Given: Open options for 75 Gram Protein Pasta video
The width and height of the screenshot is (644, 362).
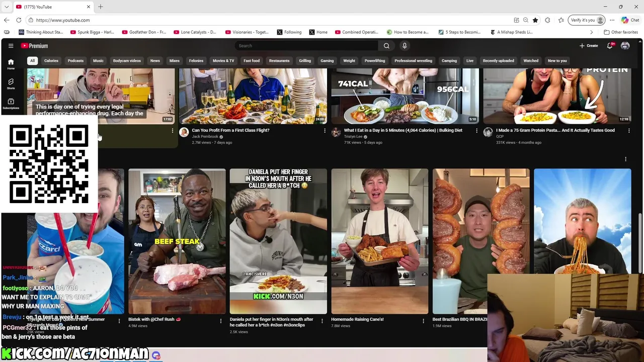Looking at the screenshot, I should click(628, 131).
